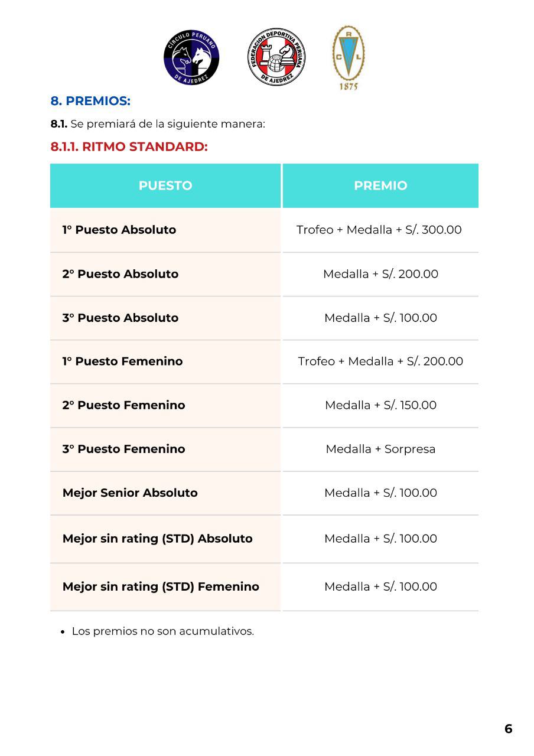Select the '8. PREMIOS:' section heading
534x756 pixels.
pyautogui.click(x=90, y=101)
